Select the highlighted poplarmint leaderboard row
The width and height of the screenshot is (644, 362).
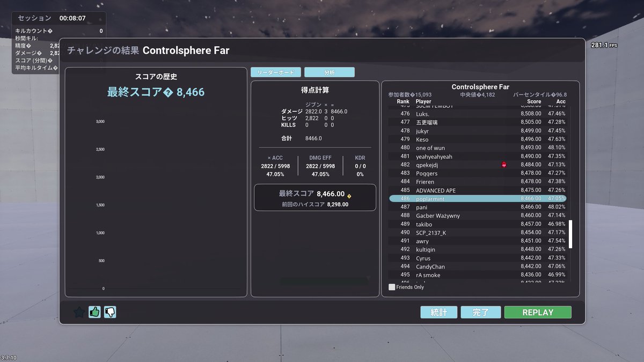478,198
